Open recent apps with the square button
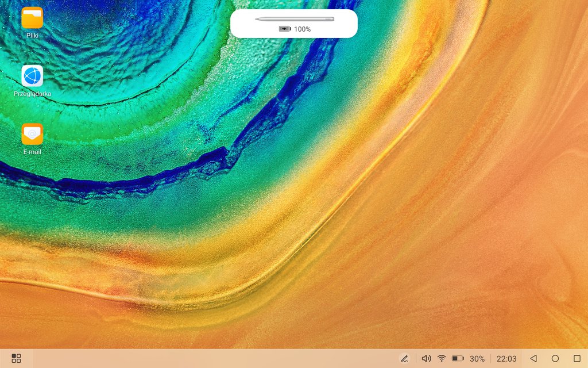The width and height of the screenshot is (588, 368). 577,359
